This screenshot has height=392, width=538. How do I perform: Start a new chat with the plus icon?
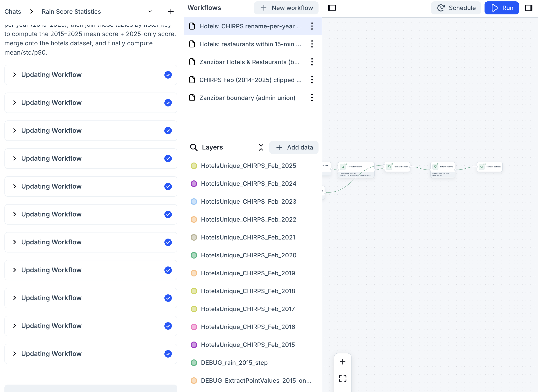point(171,11)
